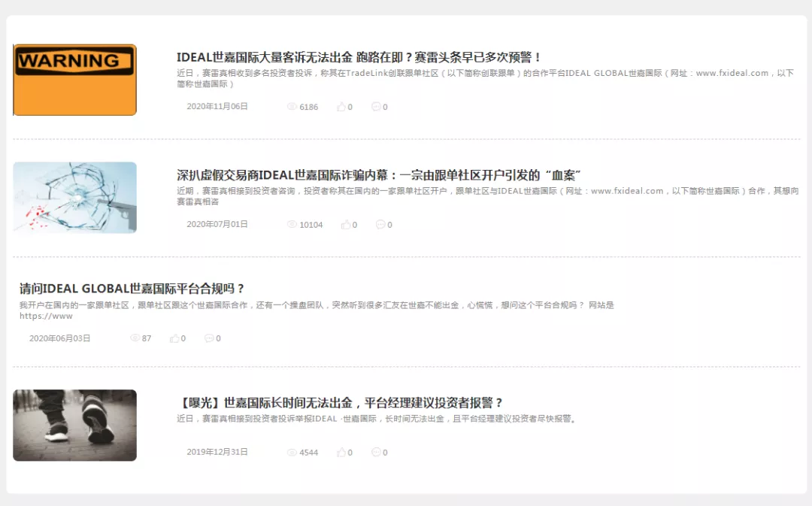812x506 pixels.
Task: Click the views eye icon showing 6186
Action: click(292, 107)
